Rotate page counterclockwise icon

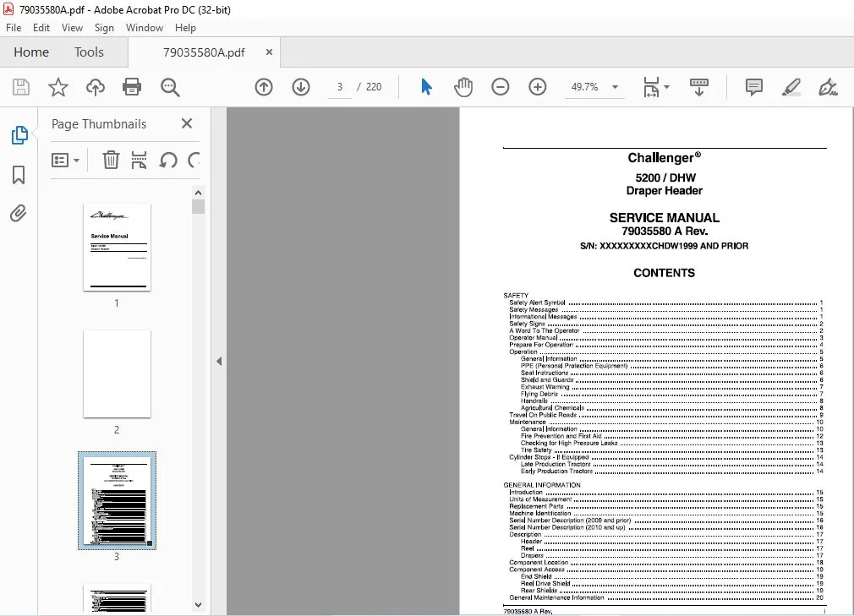tap(168, 160)
